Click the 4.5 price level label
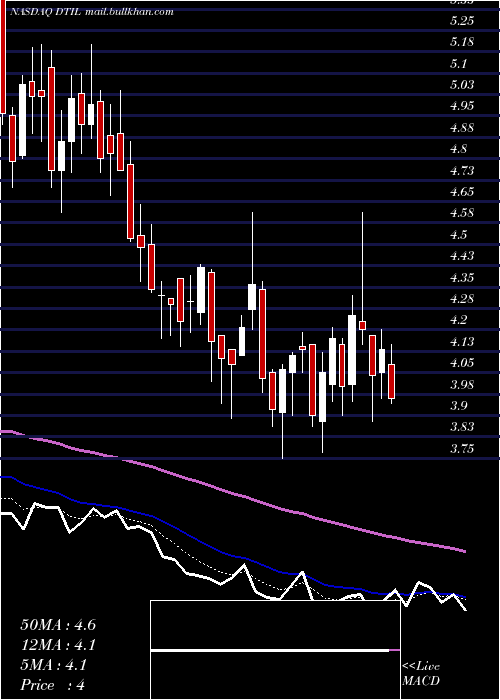500x700 pixels. [x=459, y=234]
